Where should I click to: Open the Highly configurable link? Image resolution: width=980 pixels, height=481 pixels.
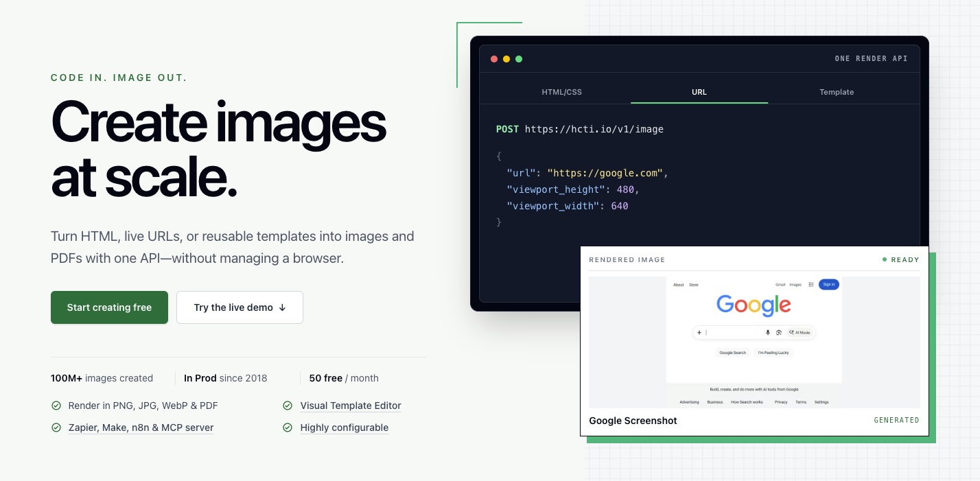[345, 427]
